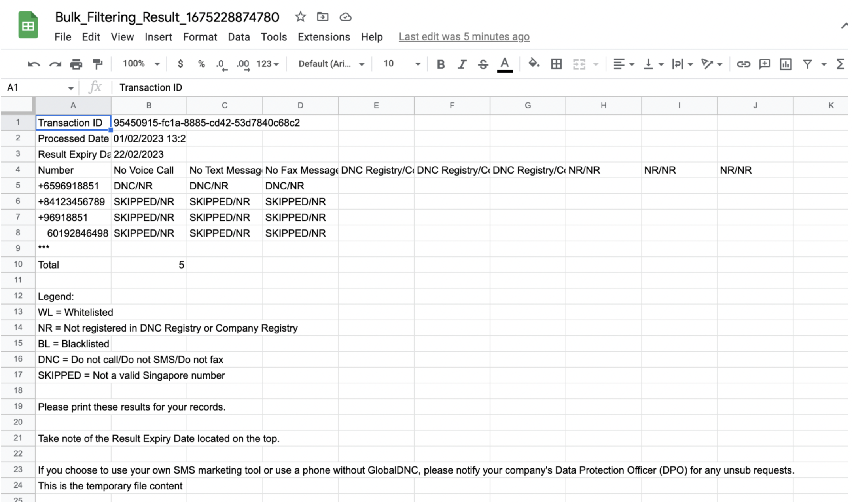Click the Undo arrow
The width and height of the screenshot is (852, 504).
34,64
